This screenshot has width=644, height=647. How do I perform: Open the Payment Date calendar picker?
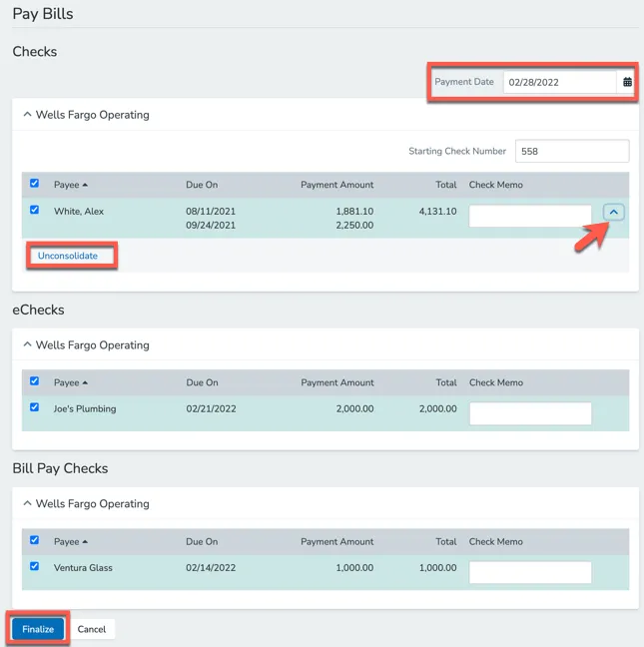627,82
